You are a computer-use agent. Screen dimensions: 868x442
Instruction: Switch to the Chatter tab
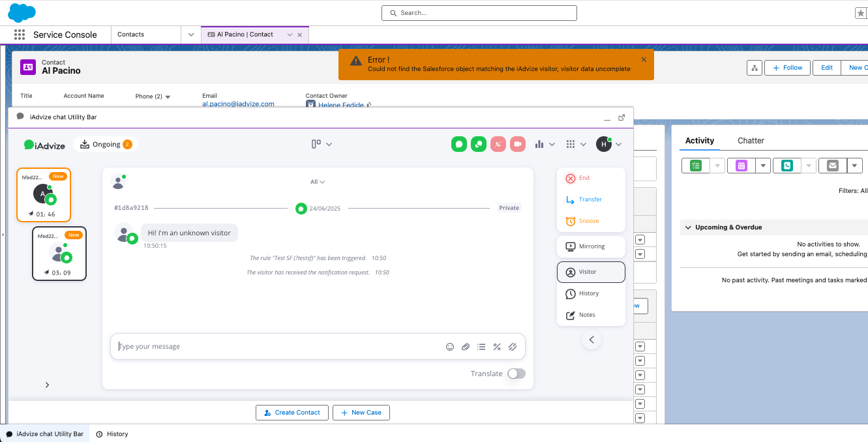751,141
